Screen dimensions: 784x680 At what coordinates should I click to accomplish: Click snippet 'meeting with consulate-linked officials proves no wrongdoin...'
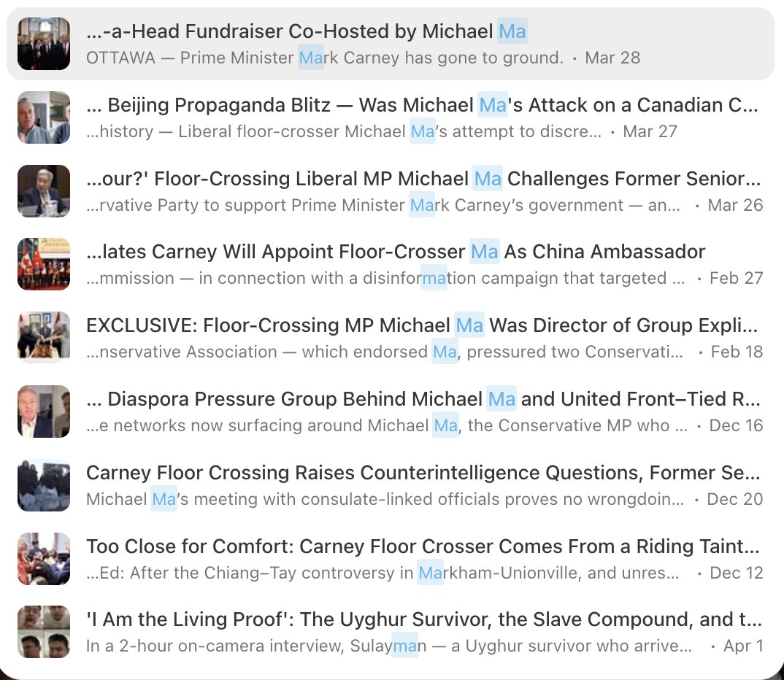click(439, 498)
